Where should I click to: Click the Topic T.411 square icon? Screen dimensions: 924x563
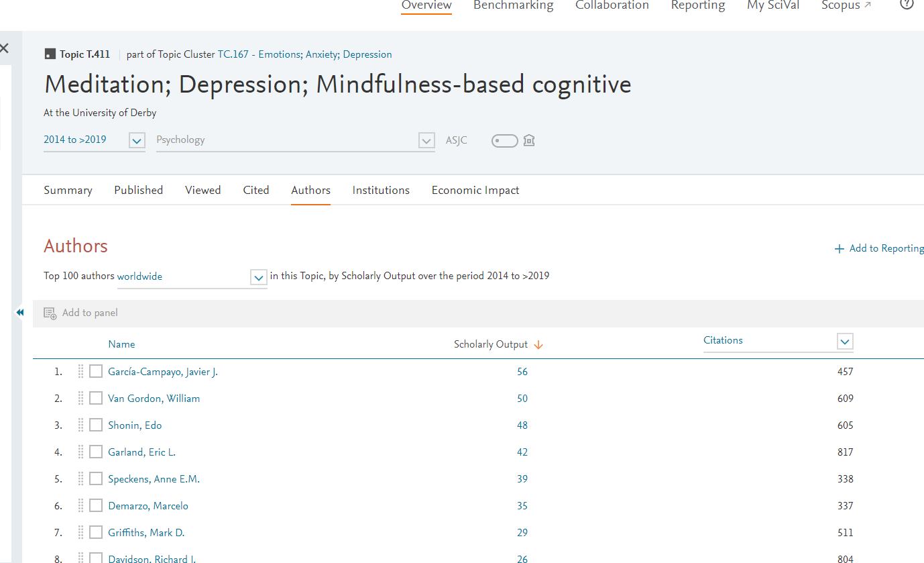(x=49, y=55)
